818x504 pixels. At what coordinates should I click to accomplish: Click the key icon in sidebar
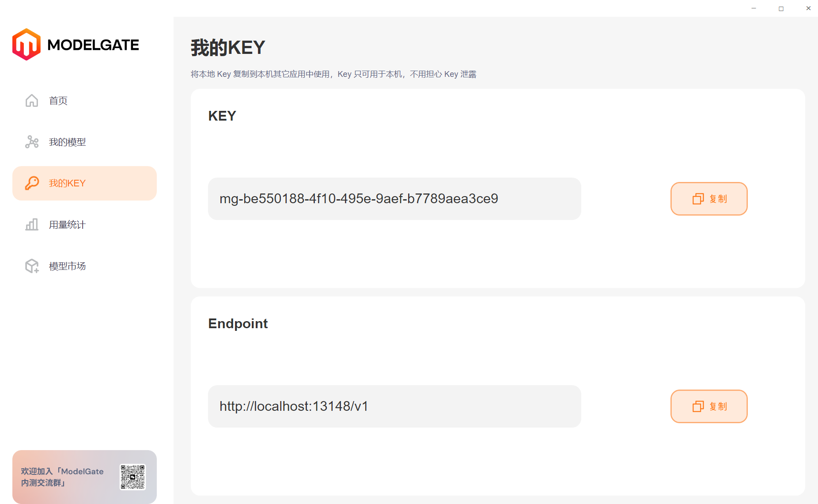tap(32, 183)
